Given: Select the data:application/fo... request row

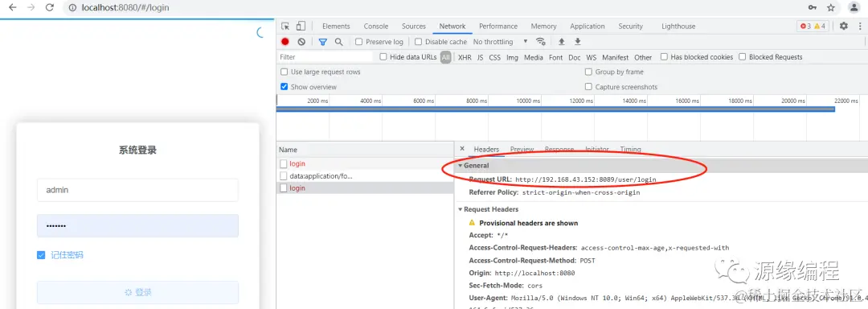Looking at the screenshot, I should tap(365, 176).
